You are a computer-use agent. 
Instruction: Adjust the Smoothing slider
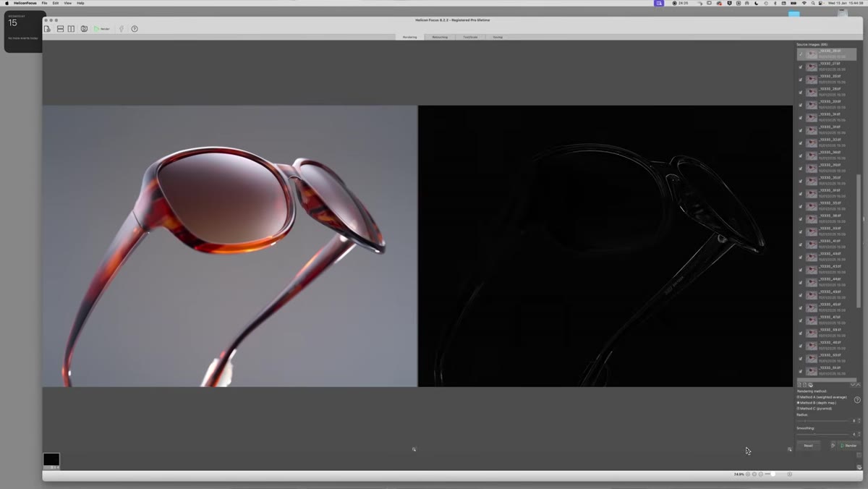tap(823, 434)
